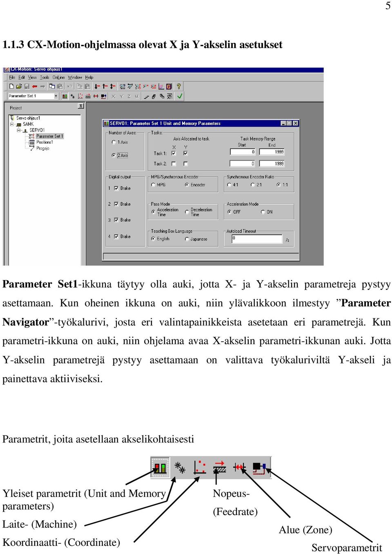The image size is (392, 554).
Task: Click the red left arrow toolbar icon
Action: coord(35,86)
